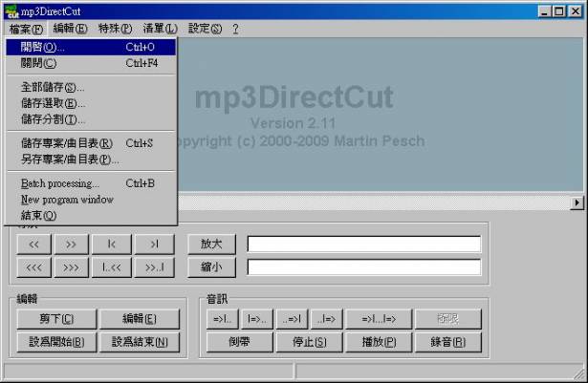Click the >>..| navigation button
This screenshot has height=383, width=588.
click(155, 267)
